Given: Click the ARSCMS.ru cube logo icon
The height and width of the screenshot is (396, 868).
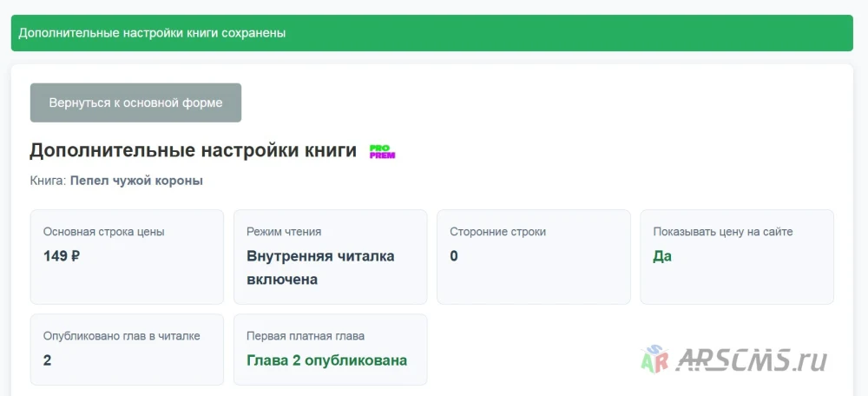Looking at the screenshot, I should click(x=654, y=360).
